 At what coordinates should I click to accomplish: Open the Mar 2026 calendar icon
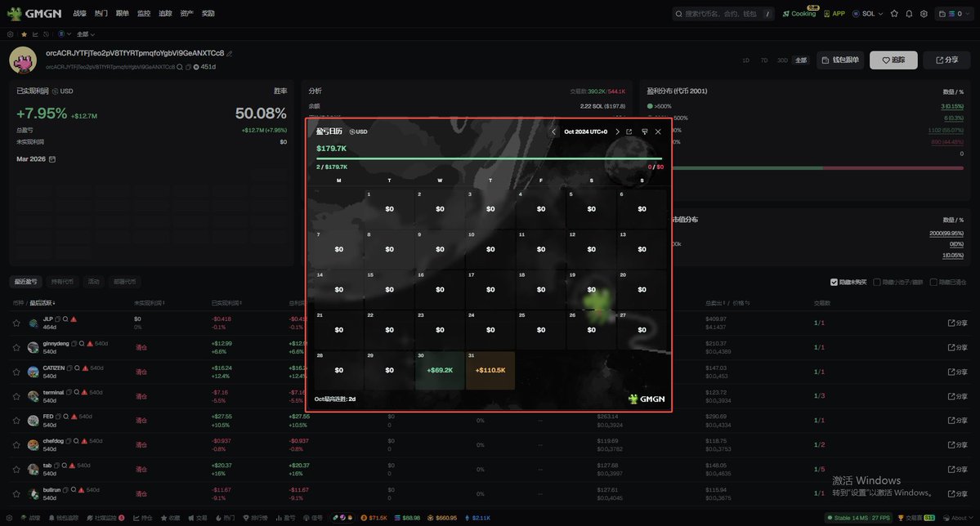(x=51, y=159)
